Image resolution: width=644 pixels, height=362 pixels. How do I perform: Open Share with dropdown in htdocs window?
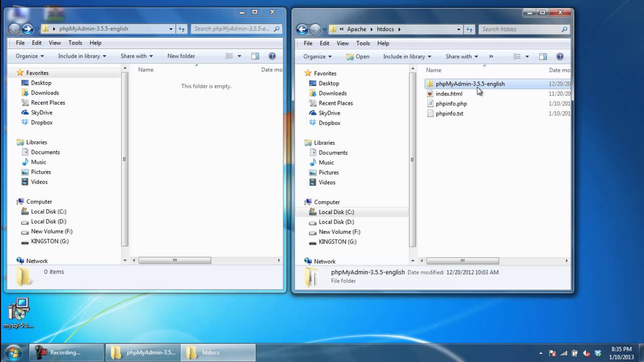tap(461, 56)
